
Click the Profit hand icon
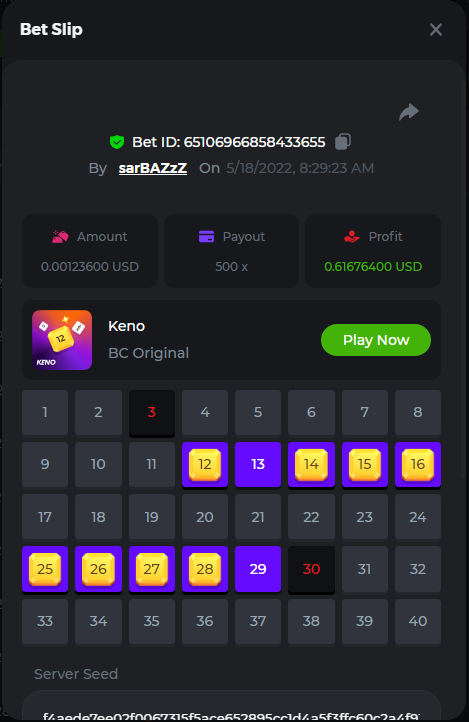352,237
